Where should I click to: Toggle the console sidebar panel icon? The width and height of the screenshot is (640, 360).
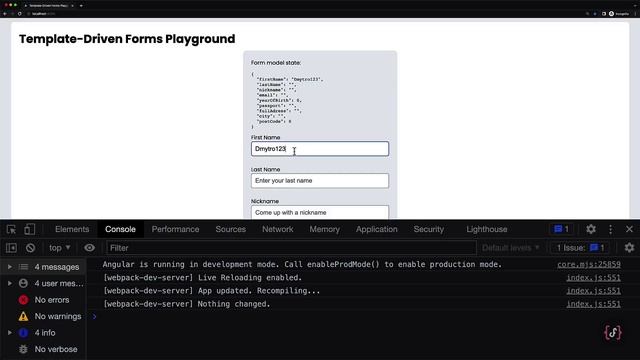[11, 248]
